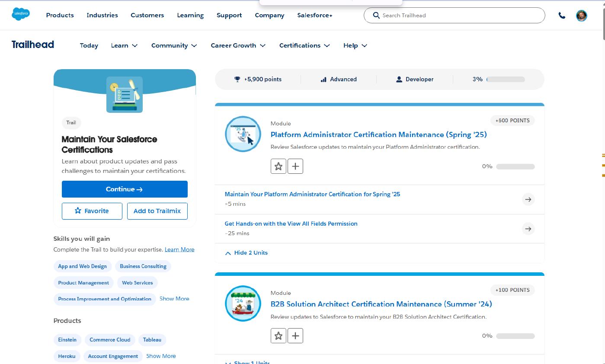Toggle favorite on the B2B Solution Architect module
Image resolution: width=605 pixels, height=364 pixels.
click(278, 335)
